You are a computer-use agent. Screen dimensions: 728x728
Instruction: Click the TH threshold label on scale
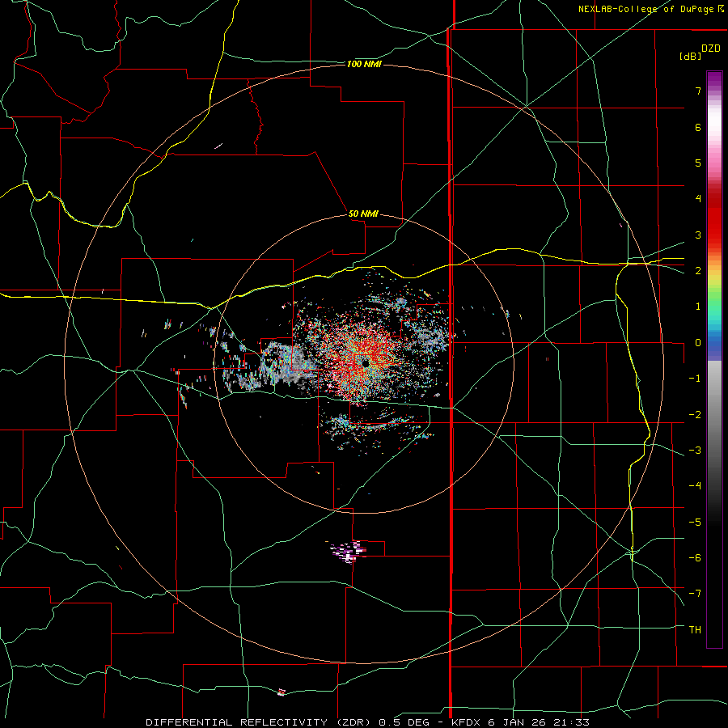[695, 630]
